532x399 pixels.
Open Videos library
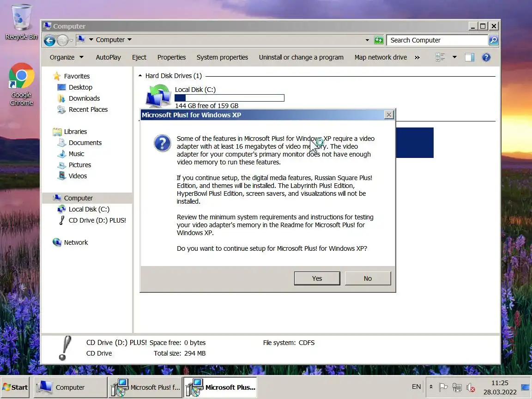(78, 176)
